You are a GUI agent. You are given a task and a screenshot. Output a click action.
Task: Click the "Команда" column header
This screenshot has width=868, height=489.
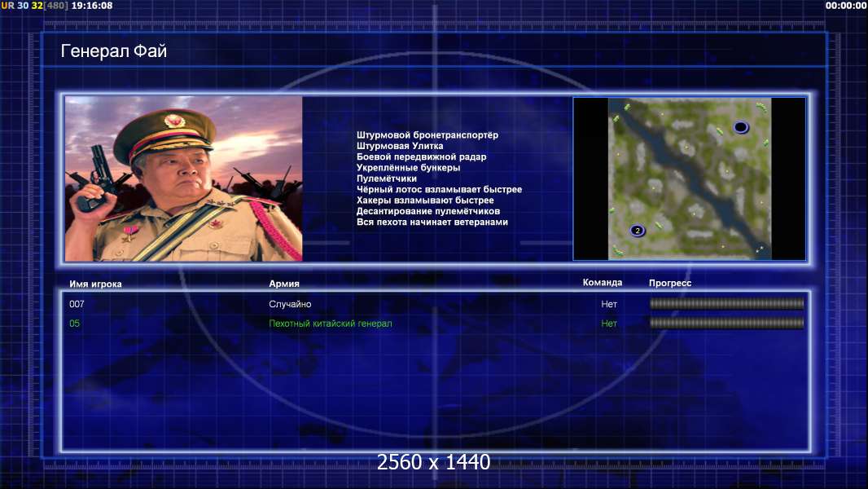(x=603, y=283)
